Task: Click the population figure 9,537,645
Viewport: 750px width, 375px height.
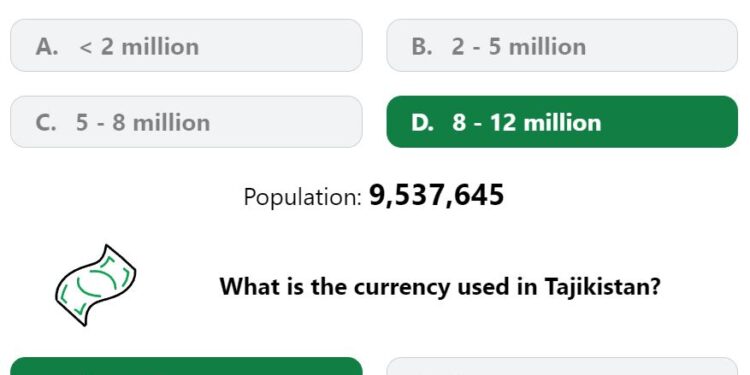Action: coord(436,195)
